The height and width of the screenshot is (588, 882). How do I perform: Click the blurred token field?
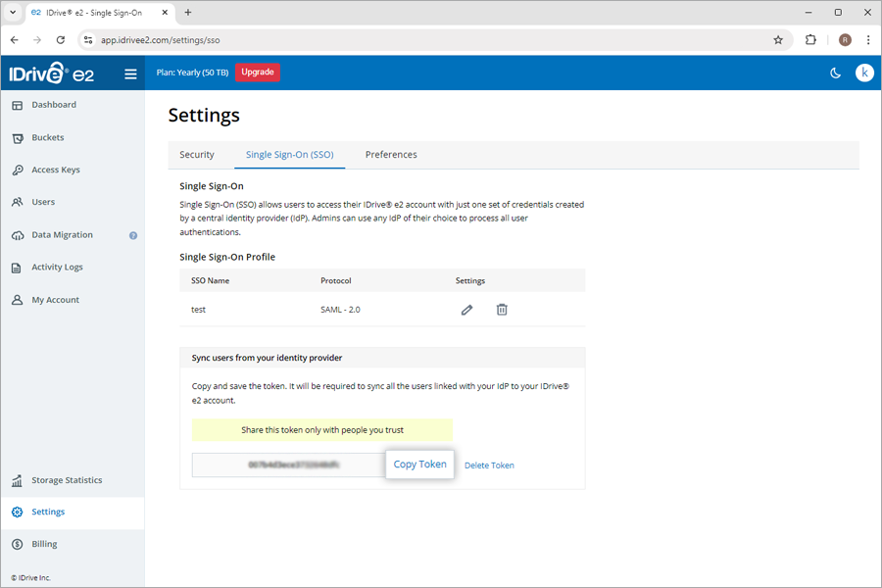289,465
